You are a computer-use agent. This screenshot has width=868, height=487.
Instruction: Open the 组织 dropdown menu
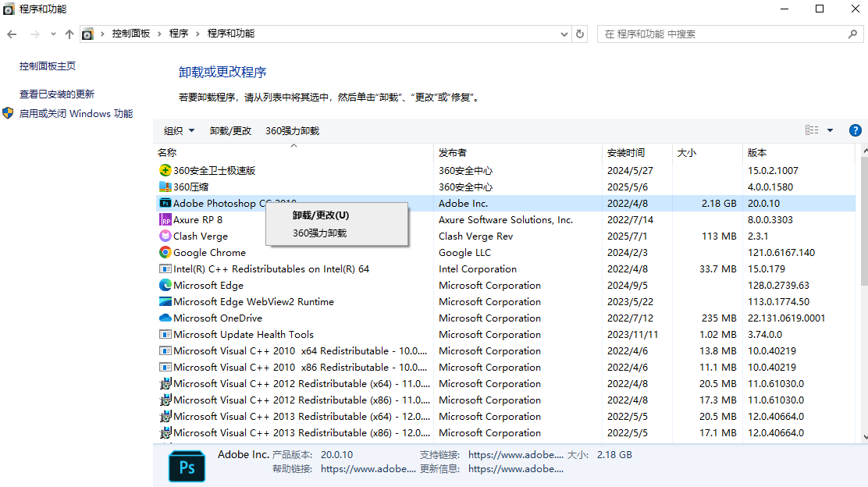pyautogui.click(x=179, y=130)
